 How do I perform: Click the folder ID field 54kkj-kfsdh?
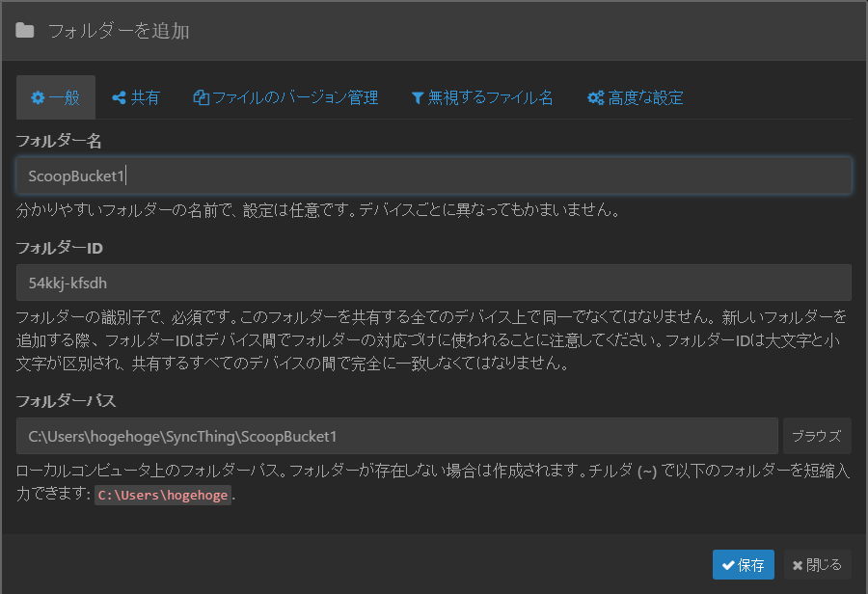click(x=434, y=283)
